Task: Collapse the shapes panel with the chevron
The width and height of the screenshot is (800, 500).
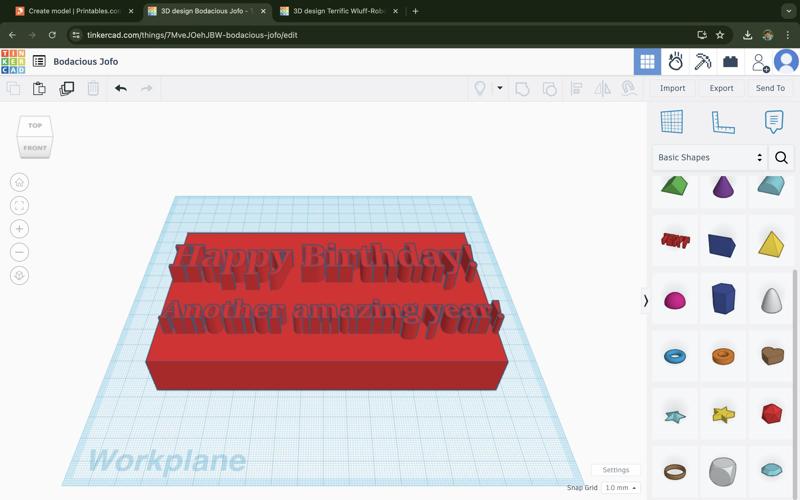Action: pyautogui.click(x=645, y=301)
